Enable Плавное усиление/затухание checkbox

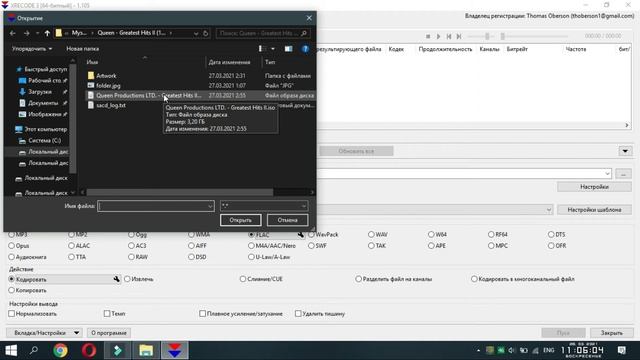point(202,313)
